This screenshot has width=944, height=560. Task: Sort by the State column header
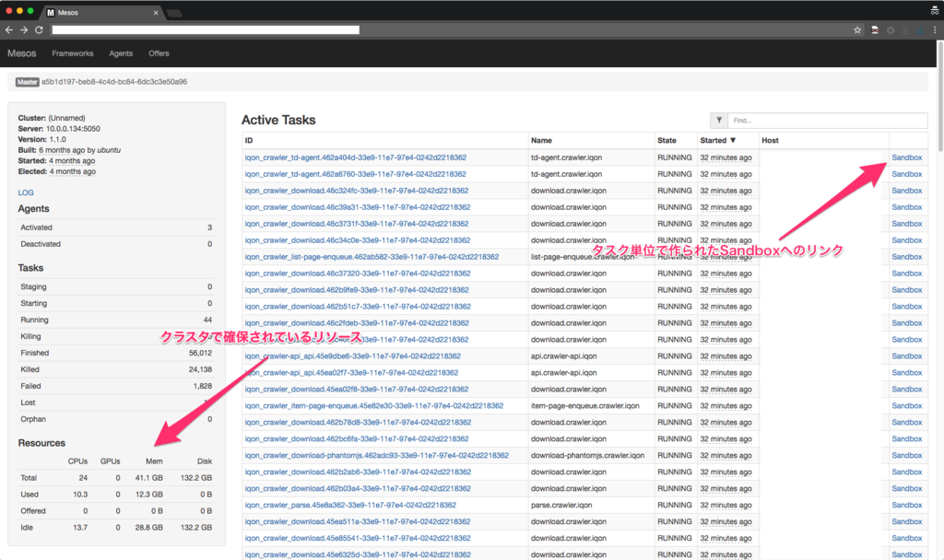click(x=667, y=140)
